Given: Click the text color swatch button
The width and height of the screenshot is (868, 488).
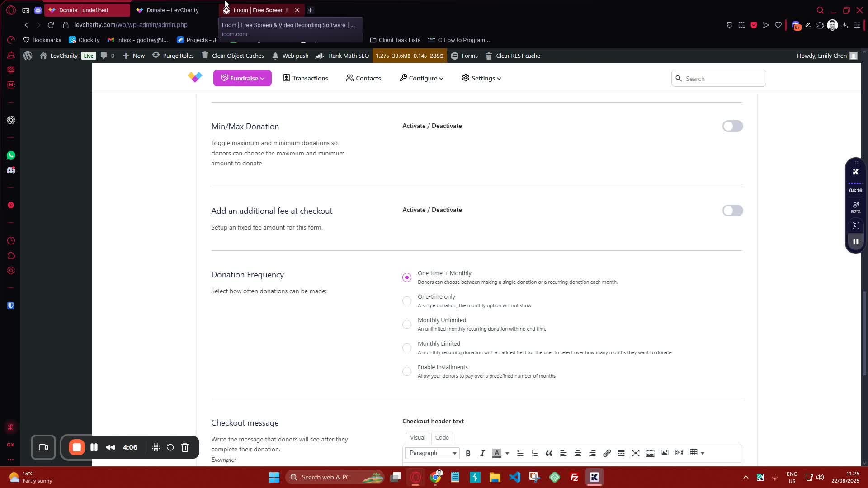Looking at the screenshot, I should [496, 453].
